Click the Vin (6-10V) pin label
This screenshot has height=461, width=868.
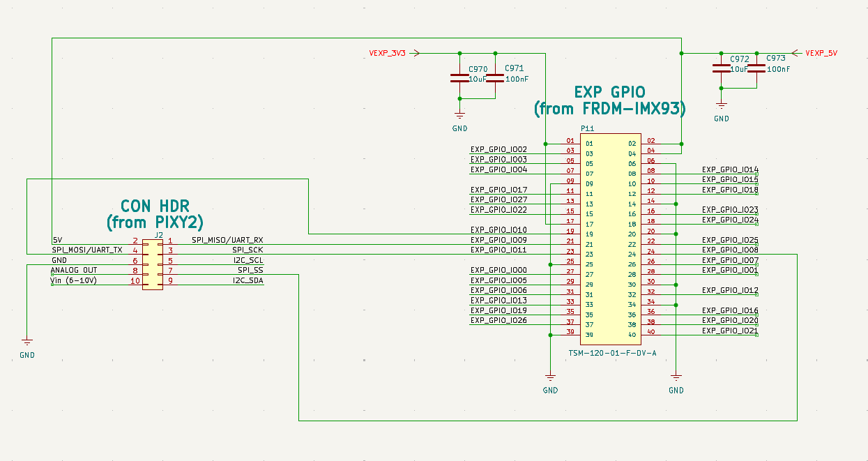pyautogui.click(x=74, y=280)
